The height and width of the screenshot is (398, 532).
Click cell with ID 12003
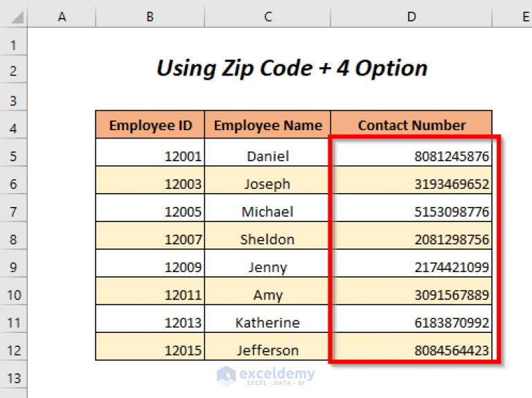click(x=150, y=180)
